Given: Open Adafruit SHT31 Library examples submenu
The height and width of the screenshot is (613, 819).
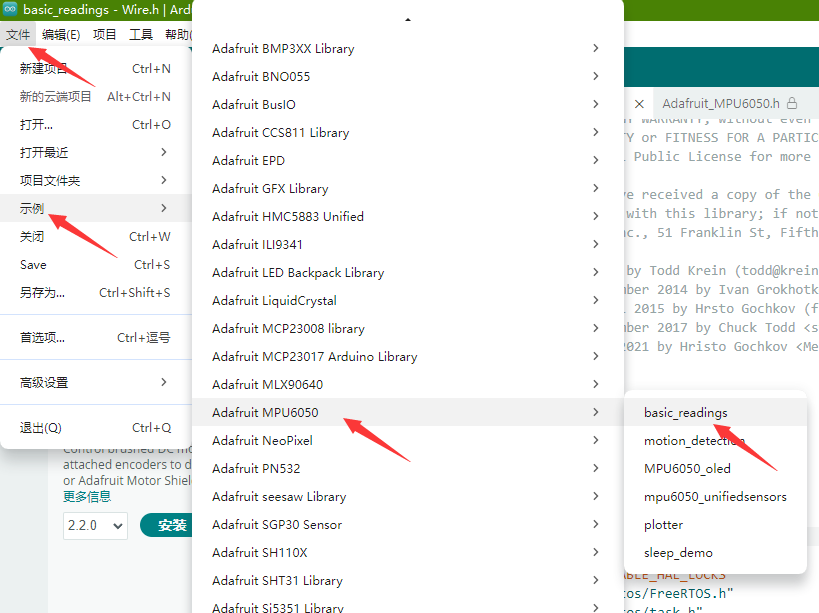Looking at the screenshot, I should click(x=408, y=580).
